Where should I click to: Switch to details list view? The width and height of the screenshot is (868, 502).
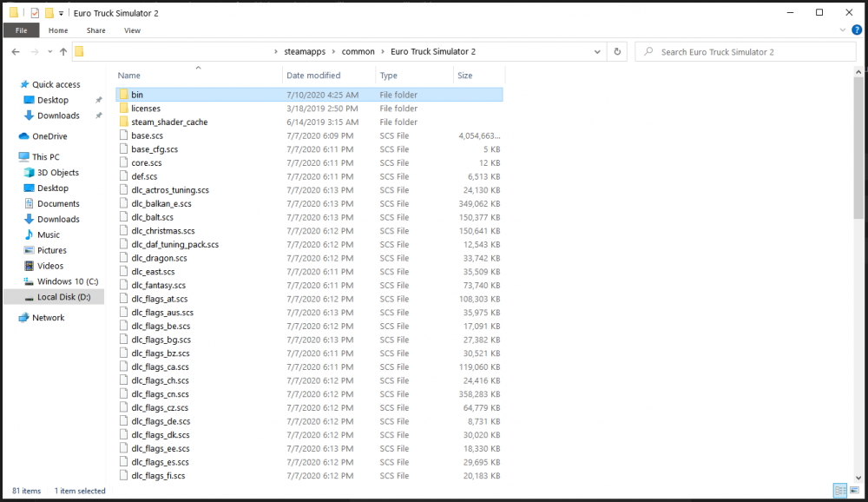pos(839,491)
